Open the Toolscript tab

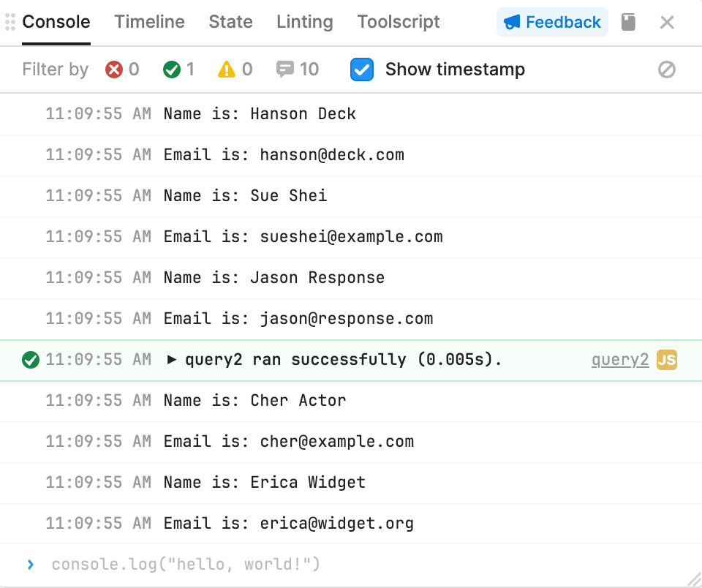coord(399,22)
